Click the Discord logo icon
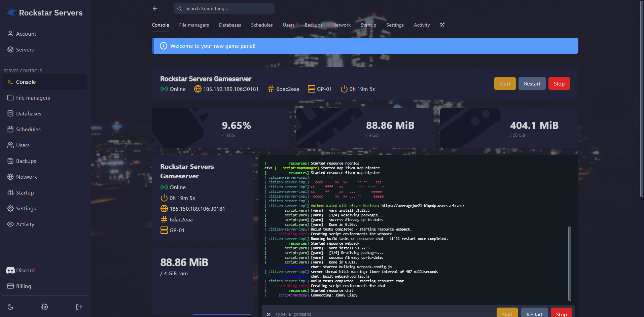The height and width of the screenshot is (317, 644). click(10, 270)
